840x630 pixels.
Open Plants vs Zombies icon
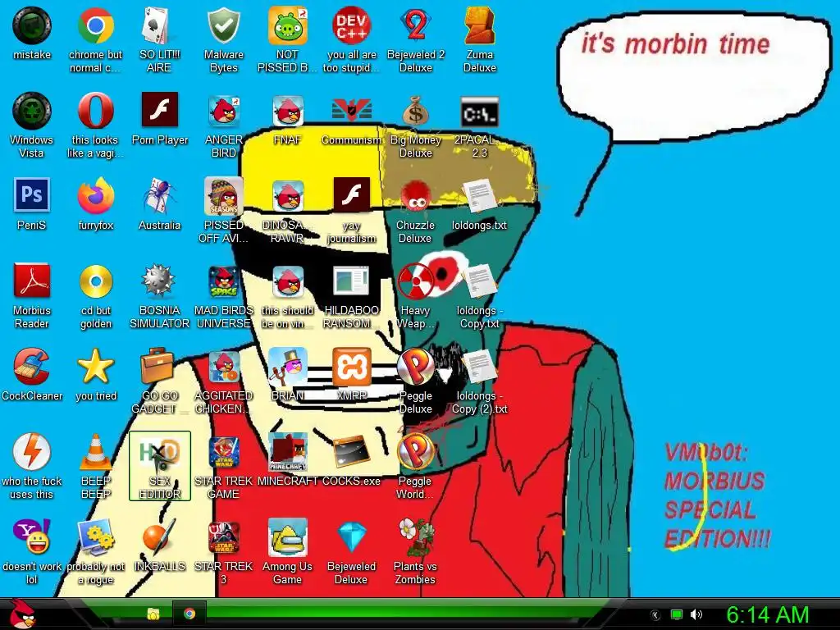[416, 537]
